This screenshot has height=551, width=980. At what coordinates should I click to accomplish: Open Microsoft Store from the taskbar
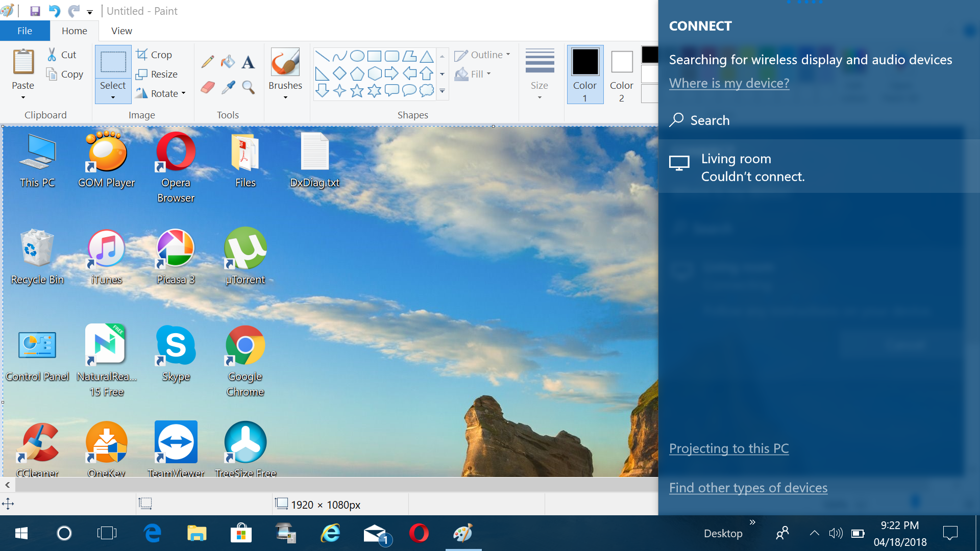(x=241, y=534)
